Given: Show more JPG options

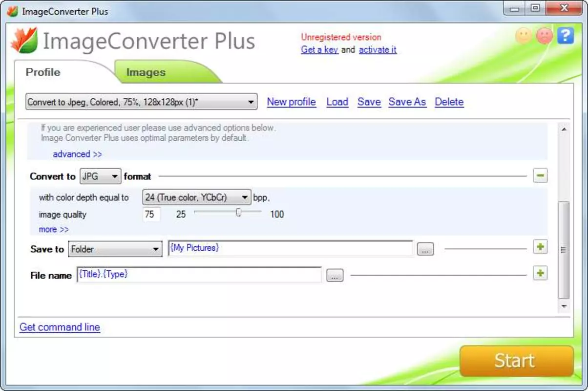Looking at the screenshot, I should pyautogui.click(x=54, y=229).
